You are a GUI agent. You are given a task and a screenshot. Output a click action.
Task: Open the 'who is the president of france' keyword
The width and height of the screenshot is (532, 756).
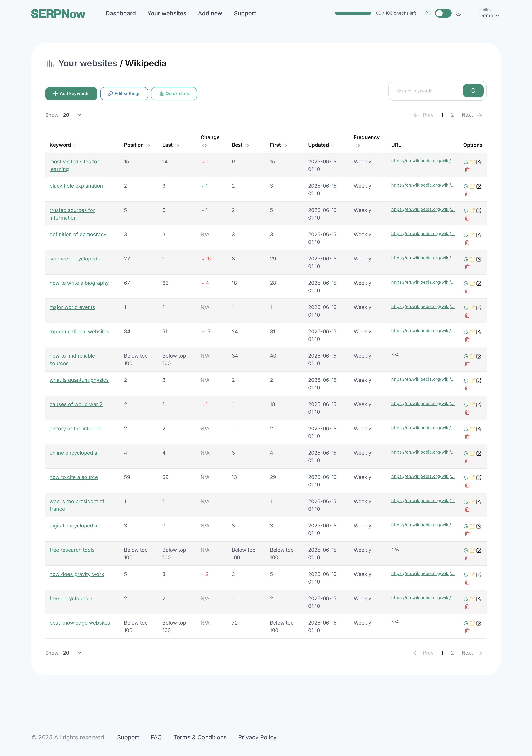tap(77, 505)
